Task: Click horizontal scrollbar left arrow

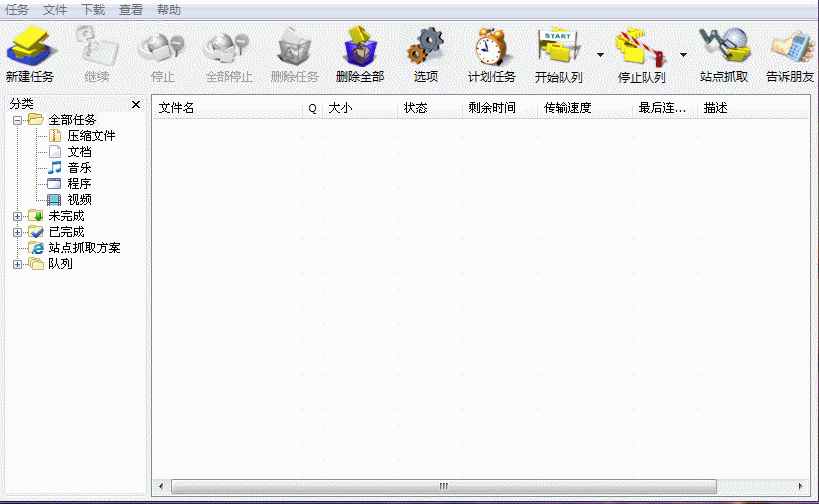Action: [161, 486]
